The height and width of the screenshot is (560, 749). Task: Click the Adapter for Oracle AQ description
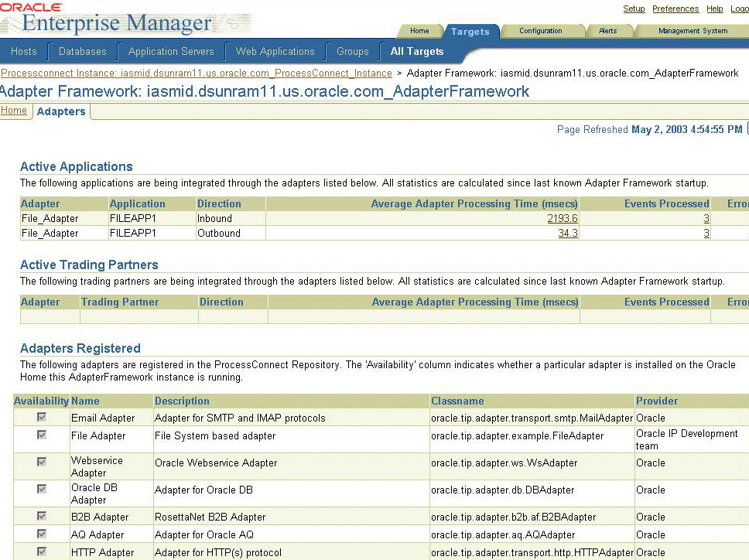click(x=204, y=534)
